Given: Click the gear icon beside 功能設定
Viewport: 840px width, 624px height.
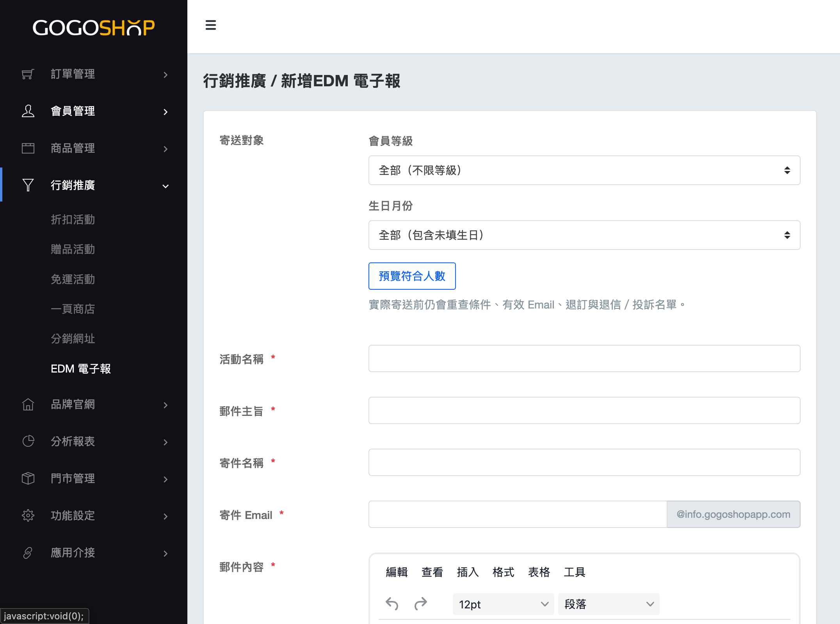Looking at the screenshot, I should tap(28, 515).
